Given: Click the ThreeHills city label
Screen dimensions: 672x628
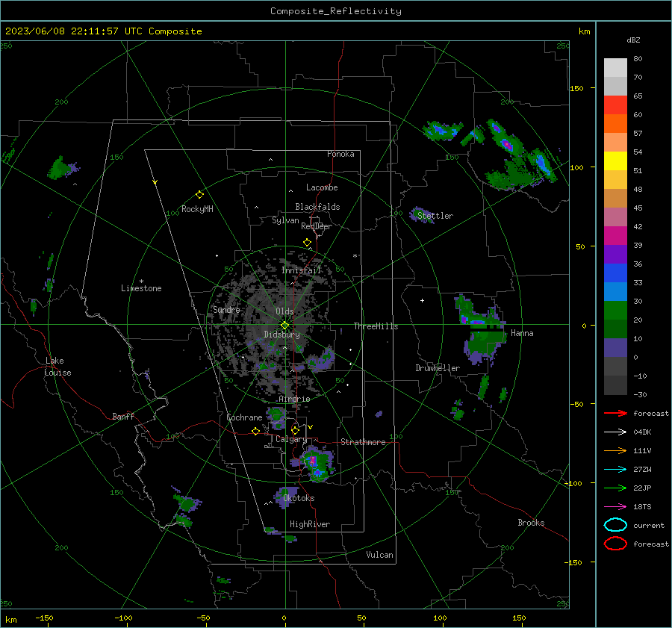Looking at the screenshot, I should [376, 326].
